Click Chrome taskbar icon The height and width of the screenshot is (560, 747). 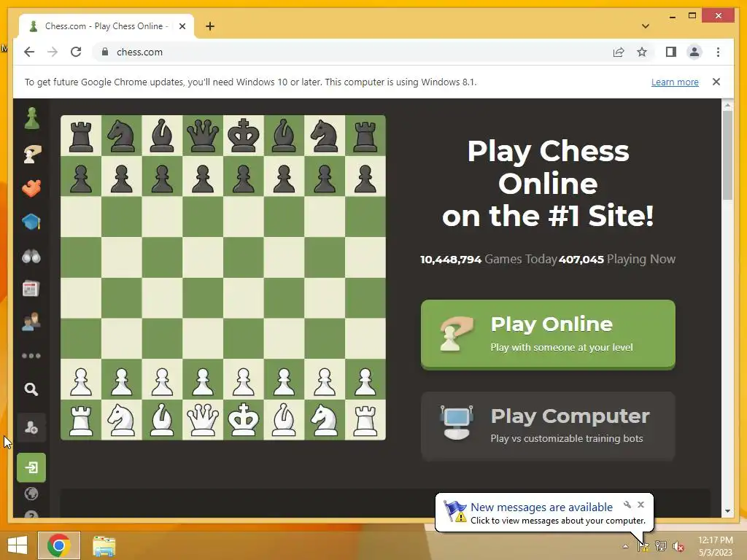[59, 545]
